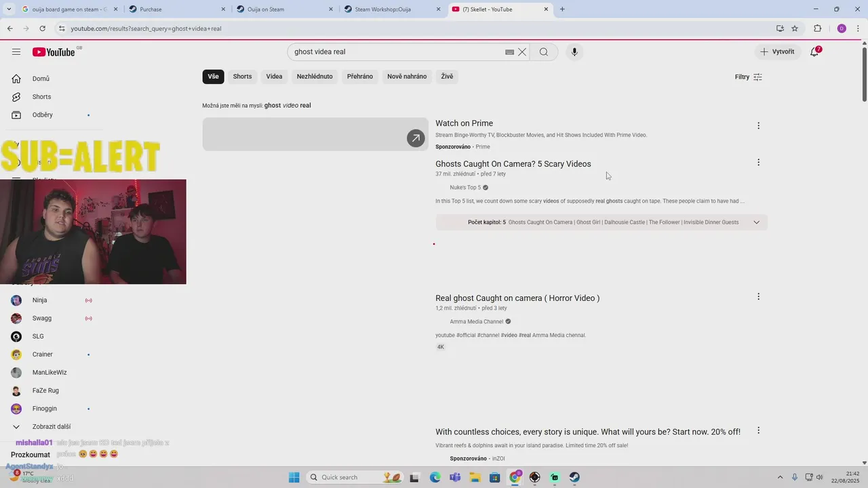Open the Windows Start menu
This screenshot has width=868, height=488.
294,477
